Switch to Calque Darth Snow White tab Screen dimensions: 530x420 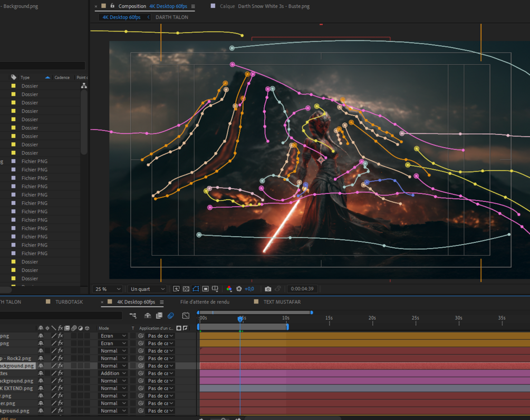click(x=265, y=6)
